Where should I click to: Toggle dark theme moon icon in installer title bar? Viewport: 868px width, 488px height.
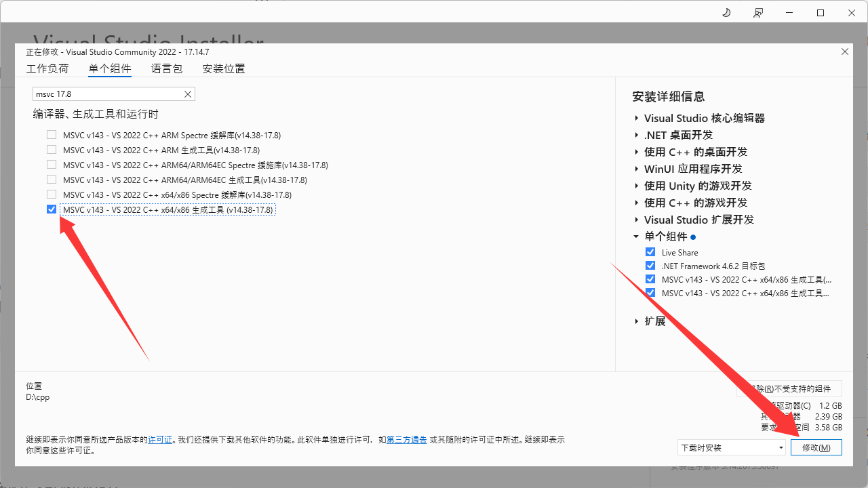pos(726,13)
